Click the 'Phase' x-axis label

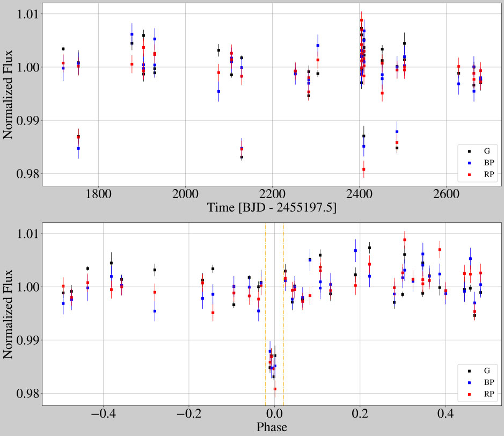272,427
